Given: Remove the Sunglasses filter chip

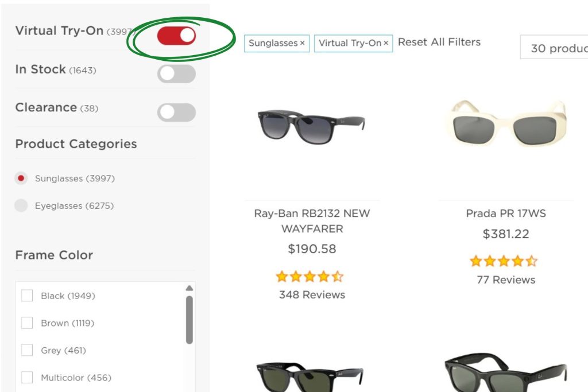Looking at the screenshot, I should coord(303,43).
